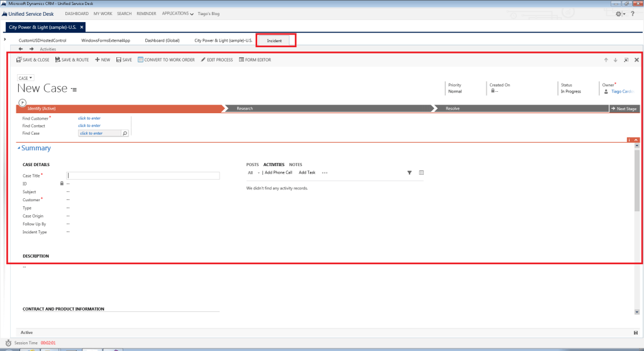Viewport: 644px width, 351px height.
Task: Click the help question mark icon
Action: [632, 13]
